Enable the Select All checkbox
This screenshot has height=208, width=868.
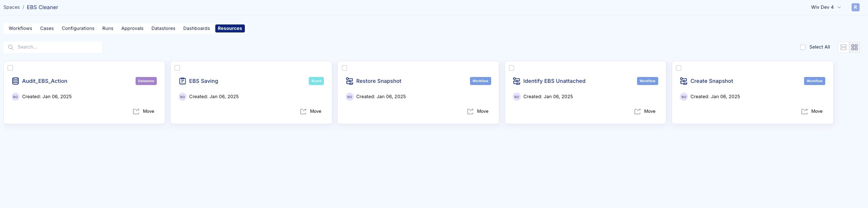pyautogui.click(x=803, y=47)
